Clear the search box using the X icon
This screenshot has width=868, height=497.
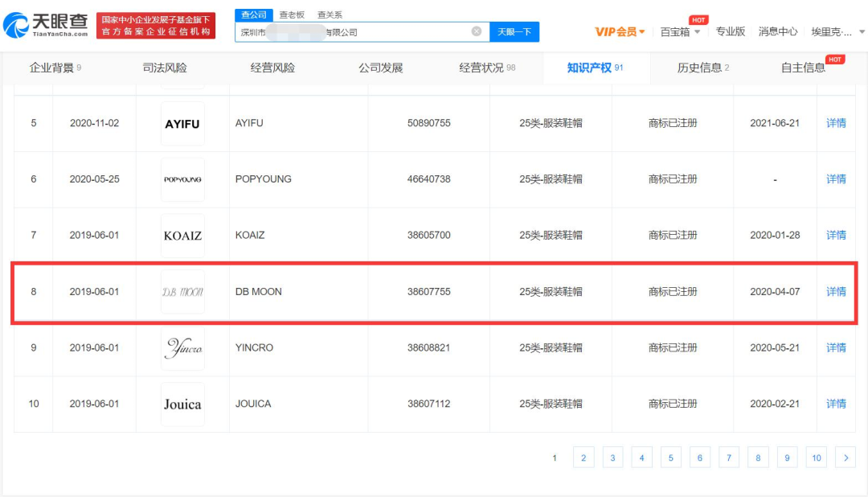[476, 31]
